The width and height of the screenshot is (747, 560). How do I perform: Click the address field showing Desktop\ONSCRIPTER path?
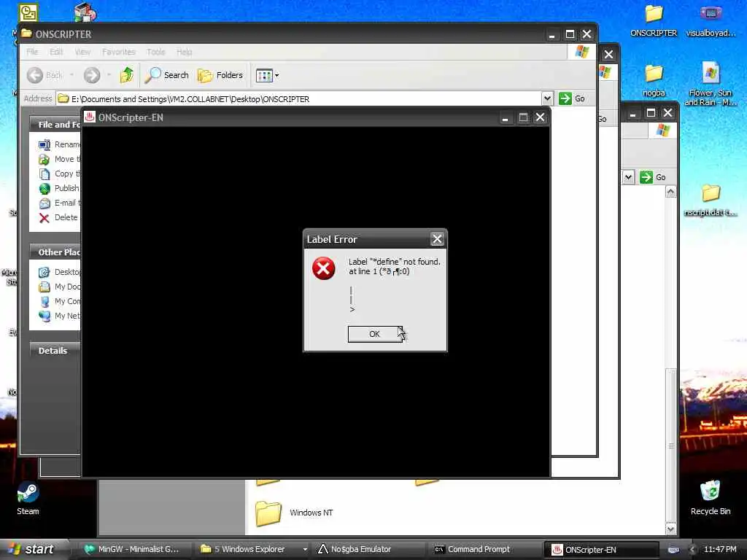(299, 98)
